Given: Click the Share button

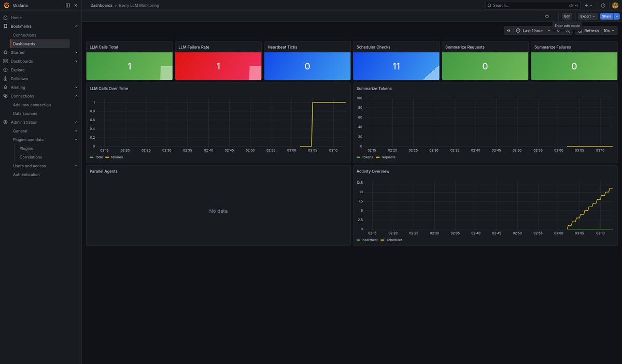Looking at the screenshot, I should click(x=606, y=16).
